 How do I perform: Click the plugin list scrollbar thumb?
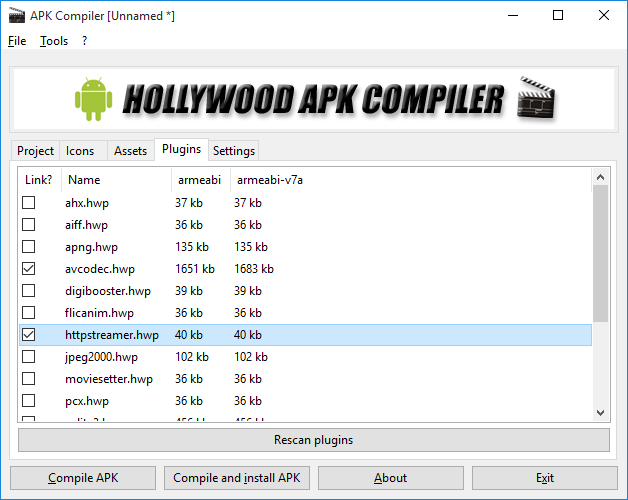600,253
